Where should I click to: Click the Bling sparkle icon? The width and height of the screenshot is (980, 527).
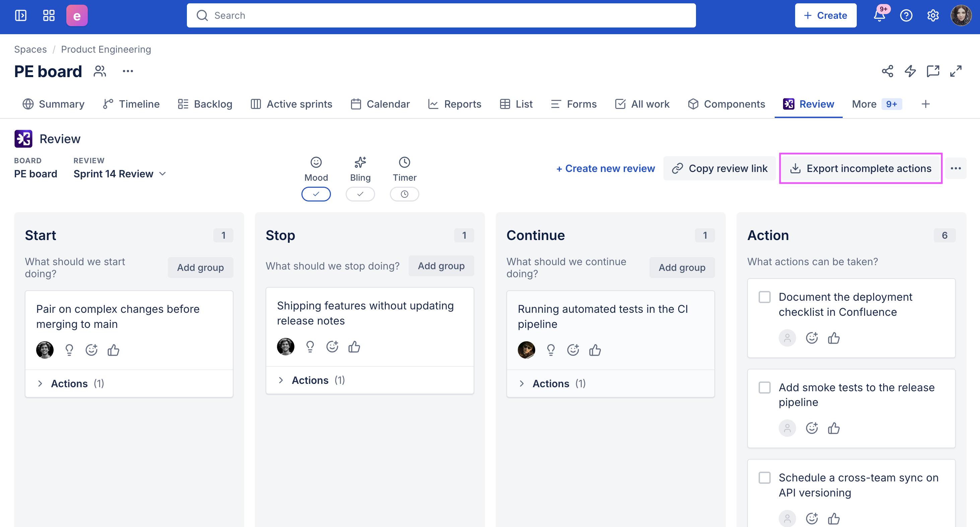coord(360,162)
